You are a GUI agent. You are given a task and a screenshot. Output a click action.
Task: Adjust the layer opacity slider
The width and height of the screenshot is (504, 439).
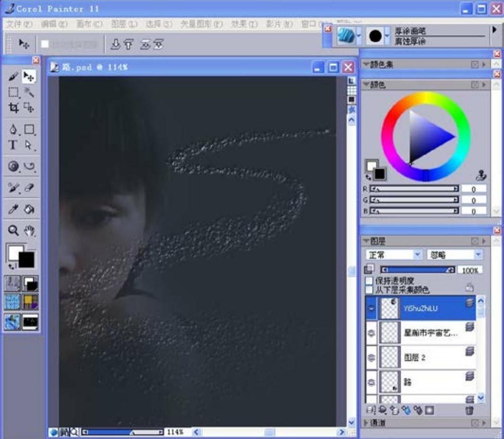(x=418, y=270)
